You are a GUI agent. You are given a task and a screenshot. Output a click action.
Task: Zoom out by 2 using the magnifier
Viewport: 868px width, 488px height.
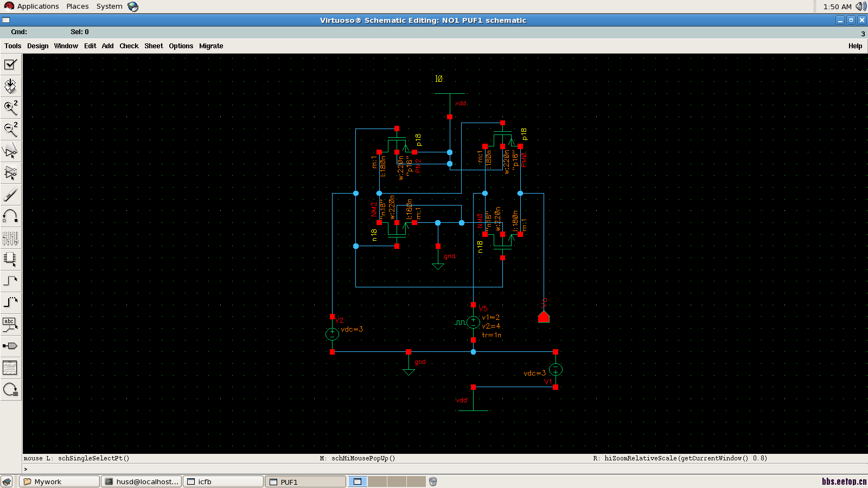coord(10,129)
